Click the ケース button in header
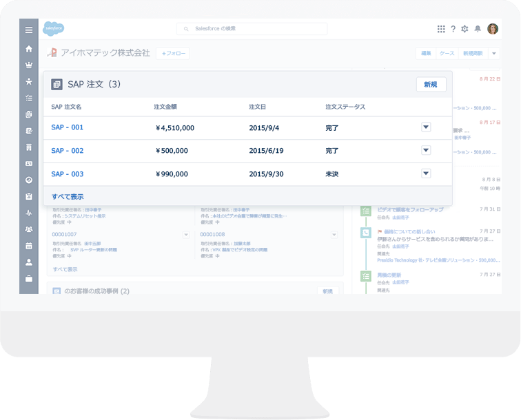The image size is (521, 420). (447, 54)
